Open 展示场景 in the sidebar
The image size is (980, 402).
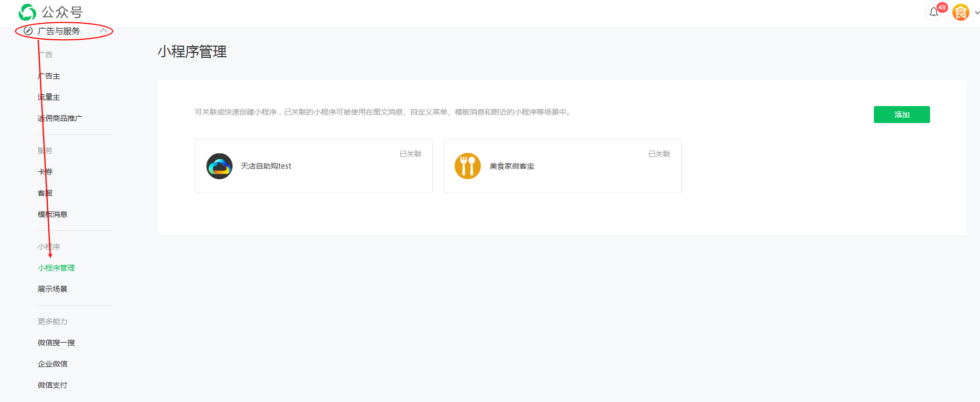pyautogui.click(x=53, y=289)
